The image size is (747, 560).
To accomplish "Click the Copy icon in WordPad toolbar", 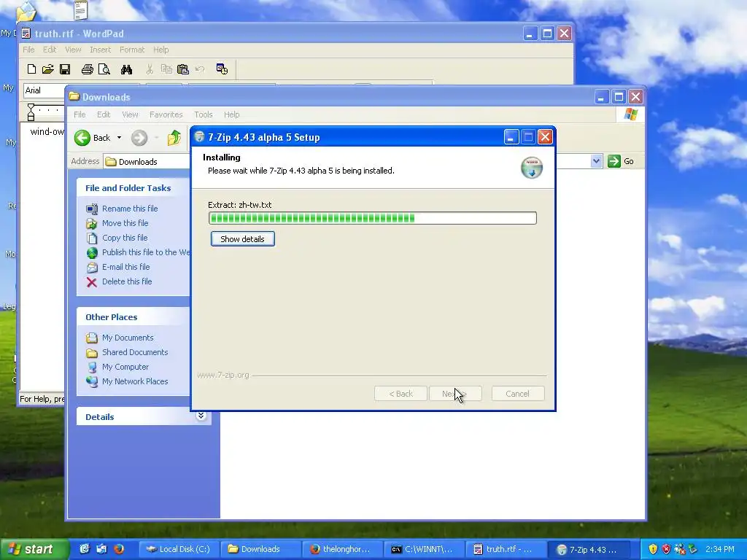I will point(166,69).
